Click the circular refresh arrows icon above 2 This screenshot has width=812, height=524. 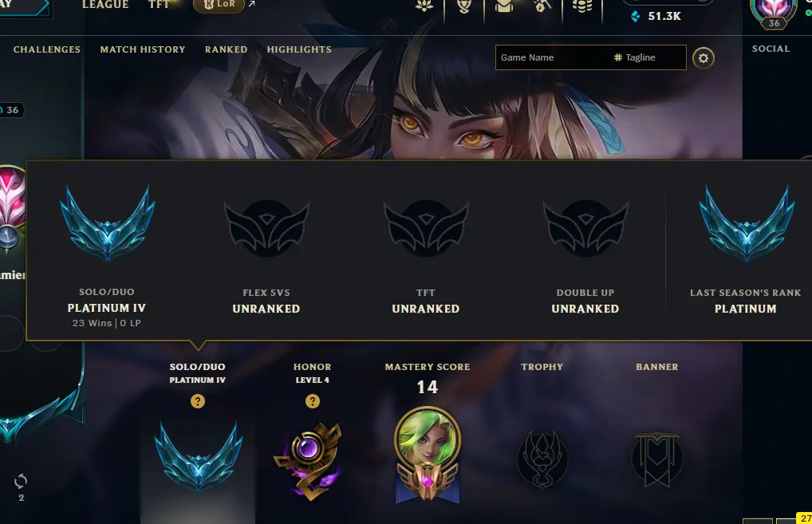click(x=21, y=482)
